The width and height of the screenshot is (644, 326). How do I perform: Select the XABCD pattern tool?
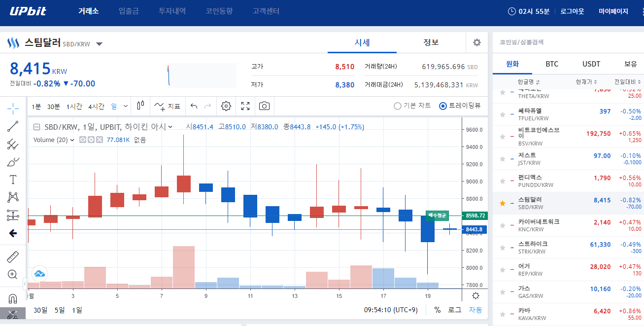click(13, 197)
